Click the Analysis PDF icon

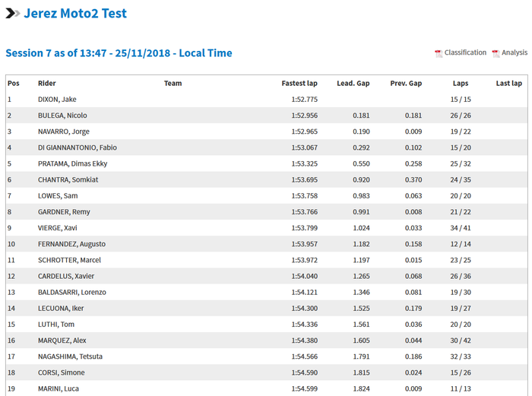(496, 53)
